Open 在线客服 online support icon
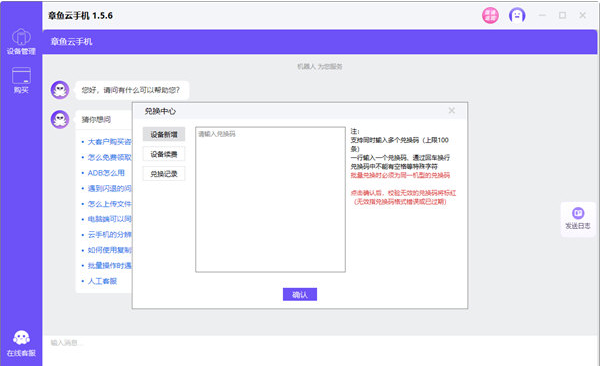Screen dimensions: 603x366 21,343
